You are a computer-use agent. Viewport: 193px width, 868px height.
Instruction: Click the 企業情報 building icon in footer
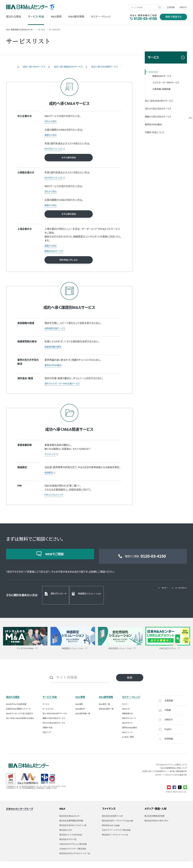[x=160, y=701]
